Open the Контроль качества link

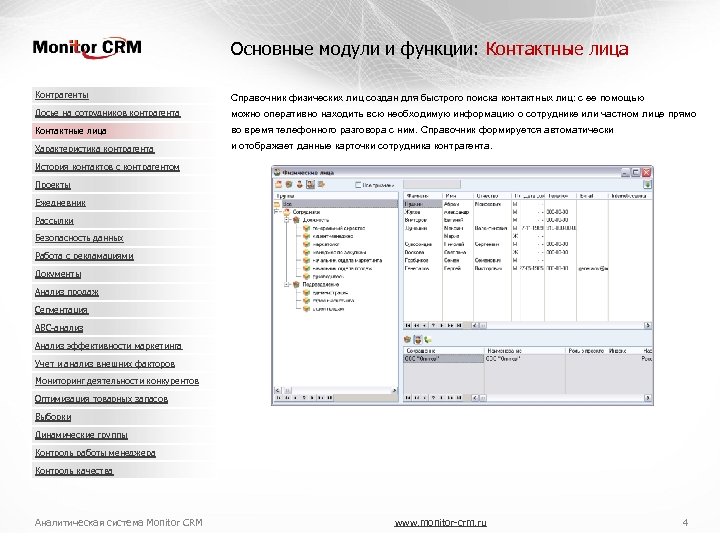(x=74, y=471)
